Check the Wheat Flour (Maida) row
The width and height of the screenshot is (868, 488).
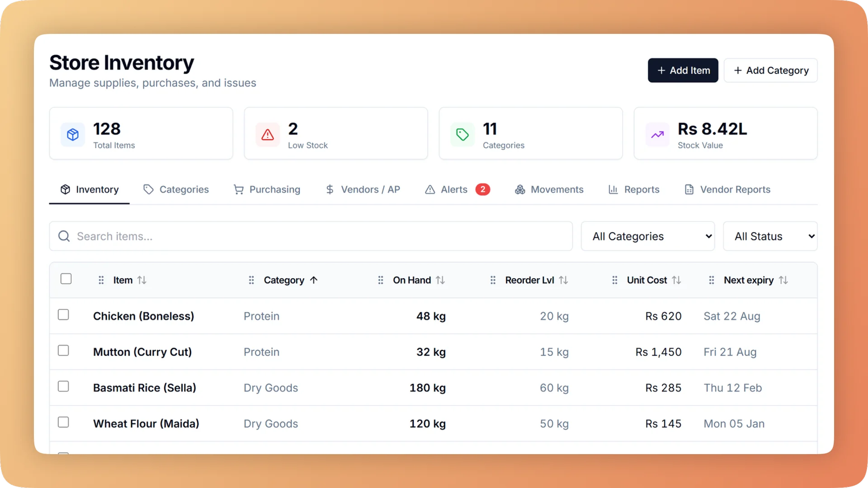click(63, 422)
